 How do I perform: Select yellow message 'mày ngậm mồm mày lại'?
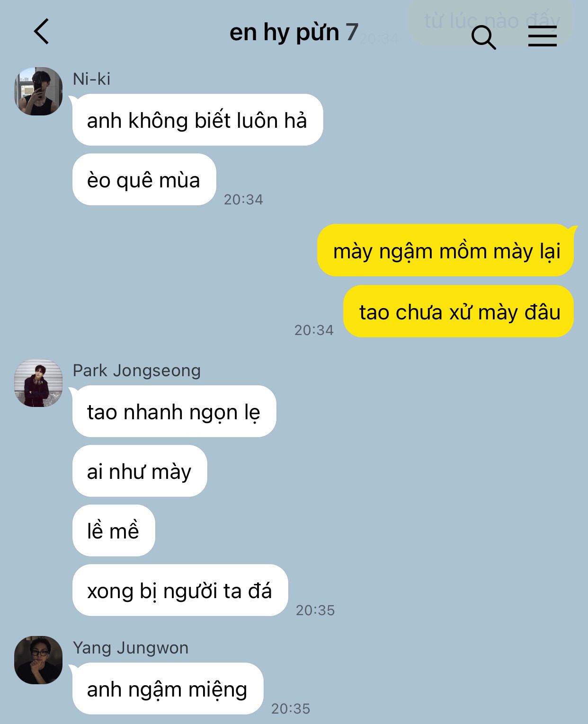point(445,251)
